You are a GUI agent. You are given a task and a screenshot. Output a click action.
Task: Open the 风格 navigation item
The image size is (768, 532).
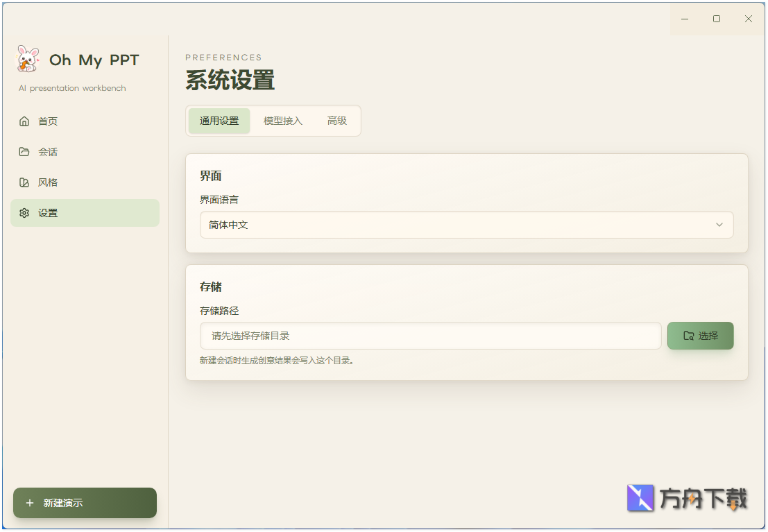pyautogui.click(x=85, y=182)
